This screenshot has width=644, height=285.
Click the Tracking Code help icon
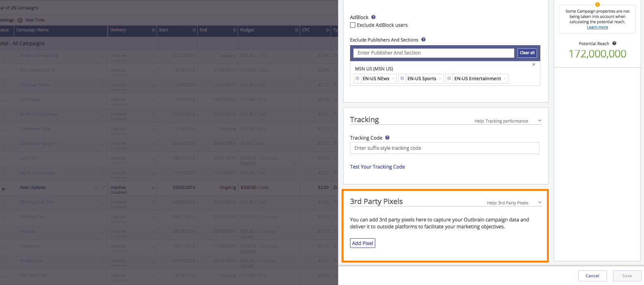[x=387, y=138]
